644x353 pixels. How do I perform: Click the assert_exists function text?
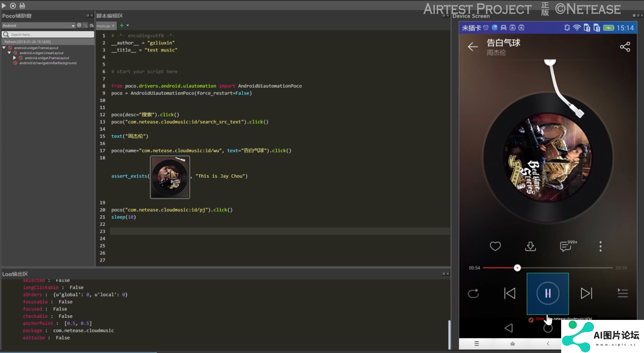129,176
